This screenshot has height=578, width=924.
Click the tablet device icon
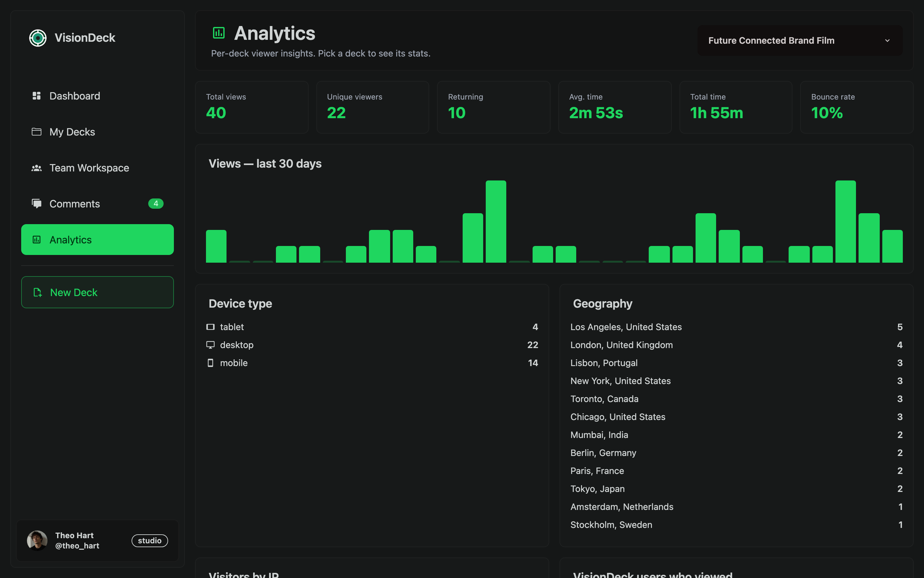210,327
